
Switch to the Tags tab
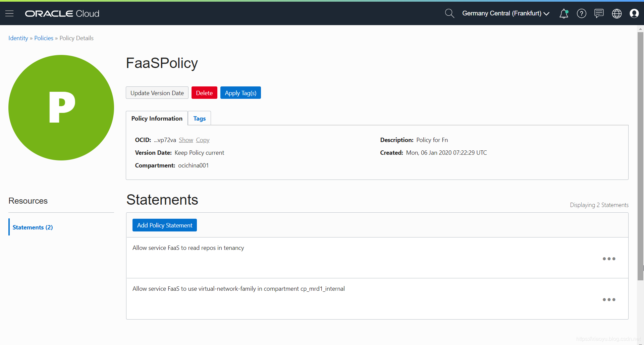pos(200,118)
